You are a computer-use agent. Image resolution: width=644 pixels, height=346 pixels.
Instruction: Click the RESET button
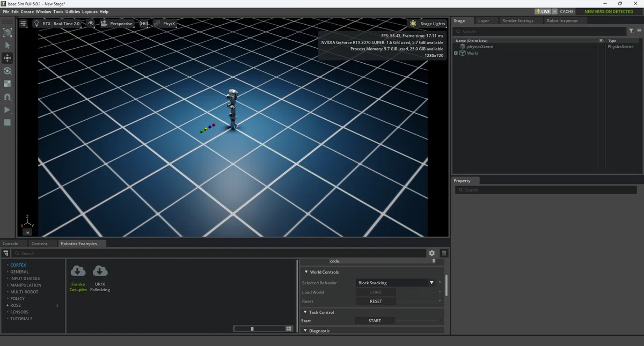376,301
